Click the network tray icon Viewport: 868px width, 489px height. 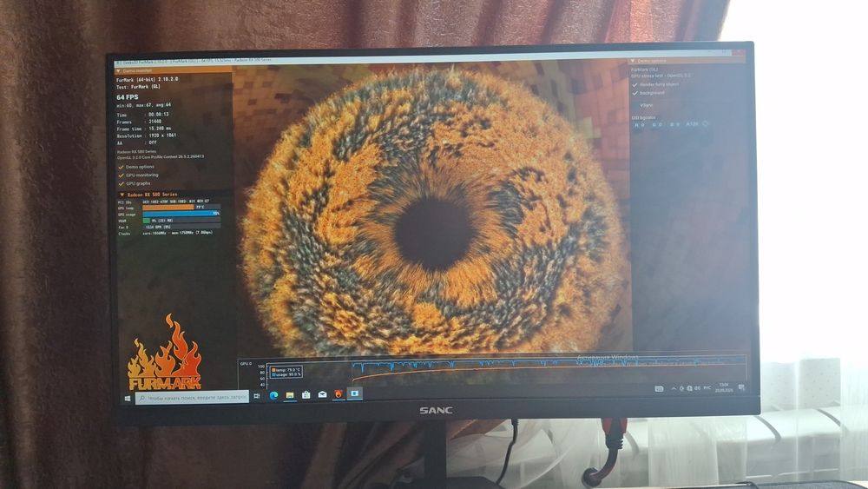tap(689, 388)
